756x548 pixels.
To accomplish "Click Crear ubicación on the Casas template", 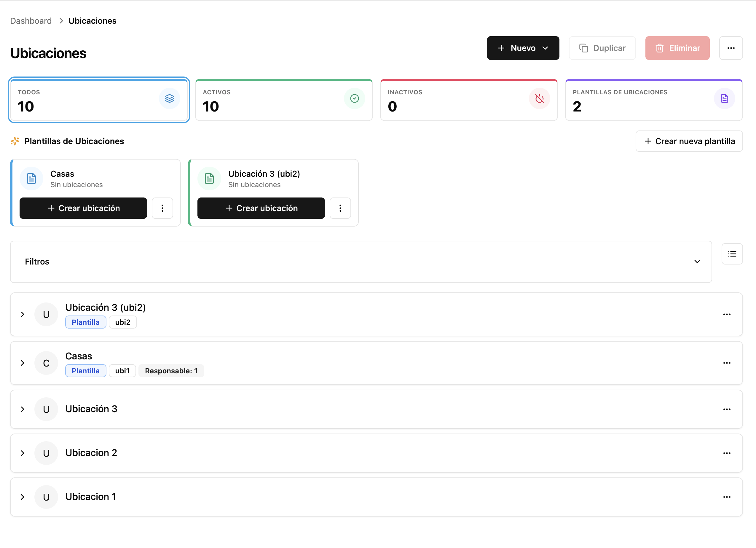I will [83, 208].
